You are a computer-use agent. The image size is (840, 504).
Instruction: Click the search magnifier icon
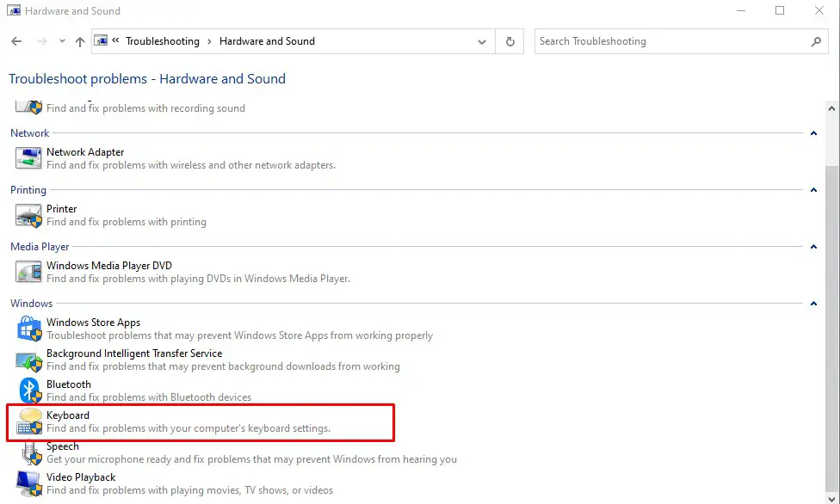click(816, 41)
